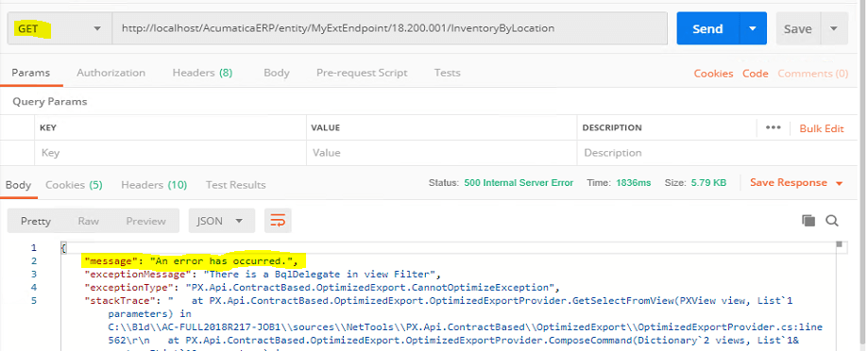Image resolution: width=868 pixels, height=351 pixels.
Task: Click the response scrollbar thumb
Action: click(x=840, y=243)
